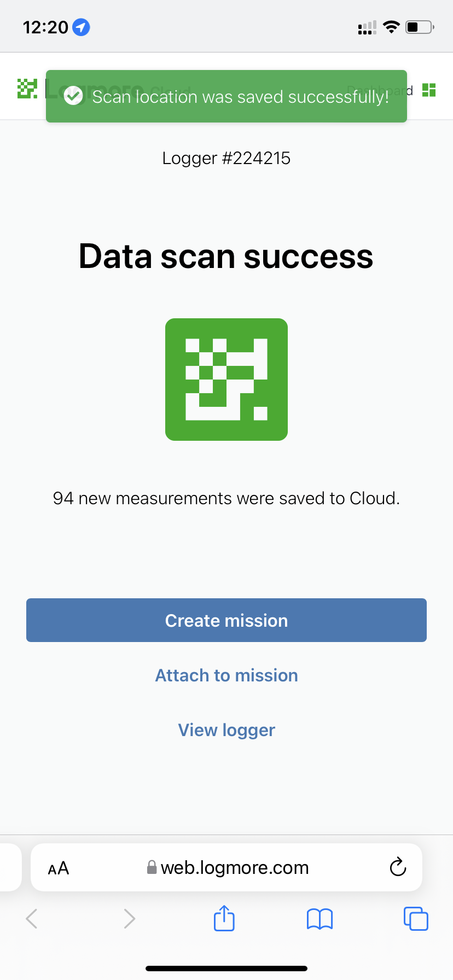Show all tabs with the tabs icon
This screenshot has height=980, width=453.
click(x=416, y=919)
